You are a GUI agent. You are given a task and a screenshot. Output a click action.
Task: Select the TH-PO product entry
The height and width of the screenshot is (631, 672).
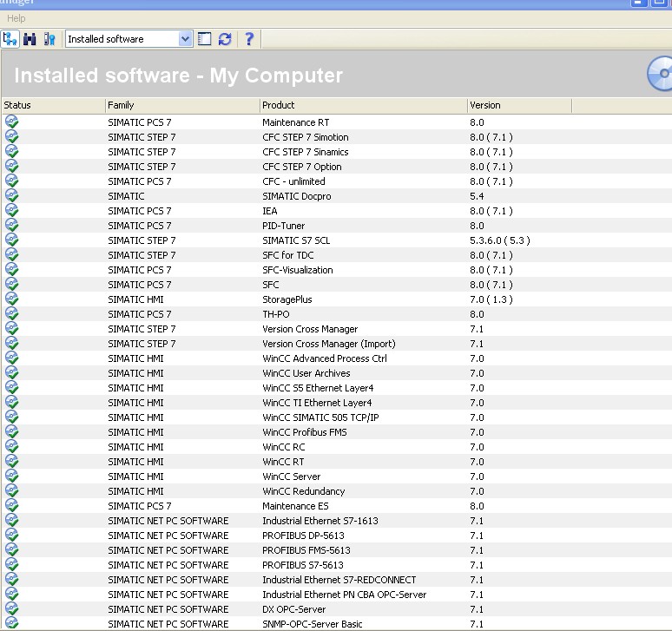coord(275,314)
